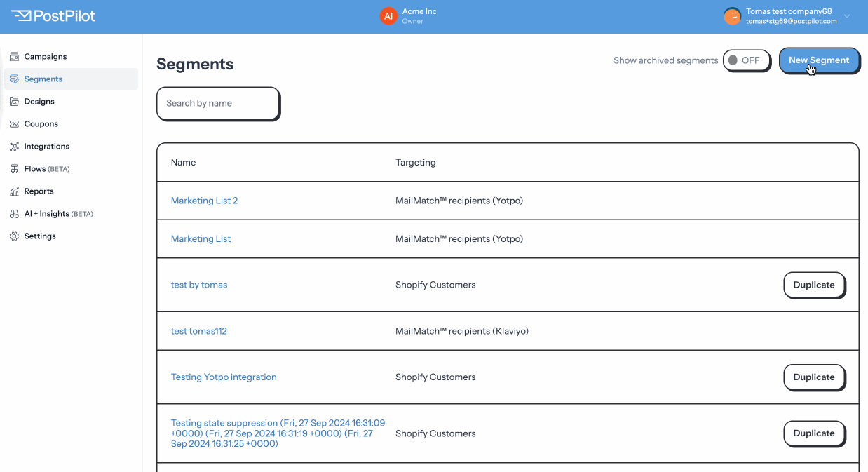868x472 pixels.
Task: Click the Reports chart icon
Action: click(x=14, y=191)
